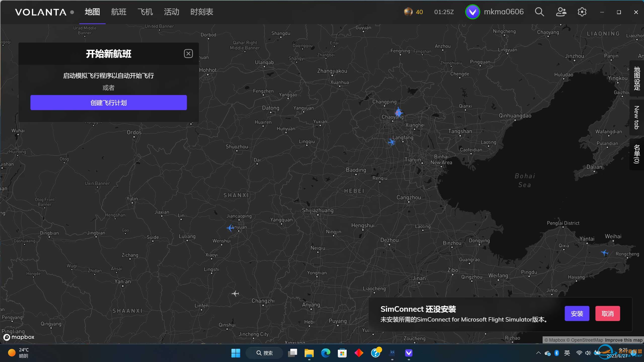Click the 'Hohhot' map label
Image resolution: width=644 pixels, height=362 pixels.
(x=208, y=70)
